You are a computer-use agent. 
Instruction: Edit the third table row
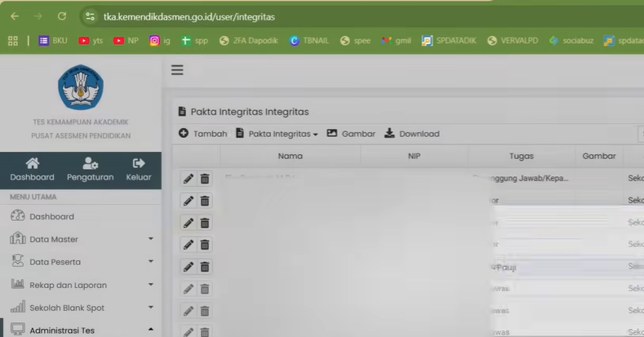(x=189, y=223)
